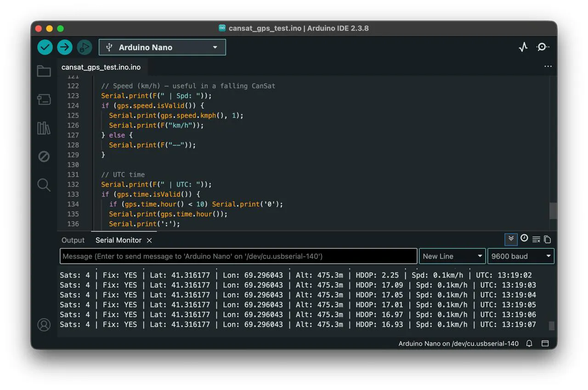588x390 pixels.
Task: Click line number 124 in the gutter
Action: pos(73,106)
